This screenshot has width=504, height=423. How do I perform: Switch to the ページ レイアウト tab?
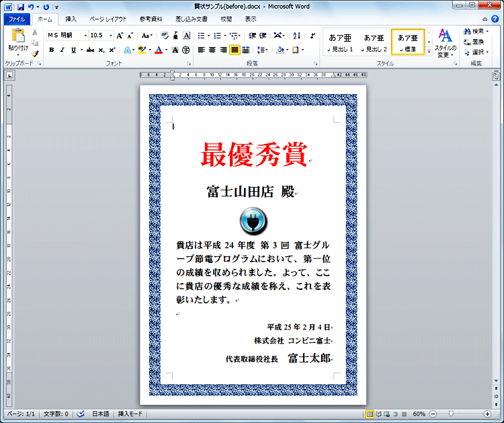tap(108, 20)
